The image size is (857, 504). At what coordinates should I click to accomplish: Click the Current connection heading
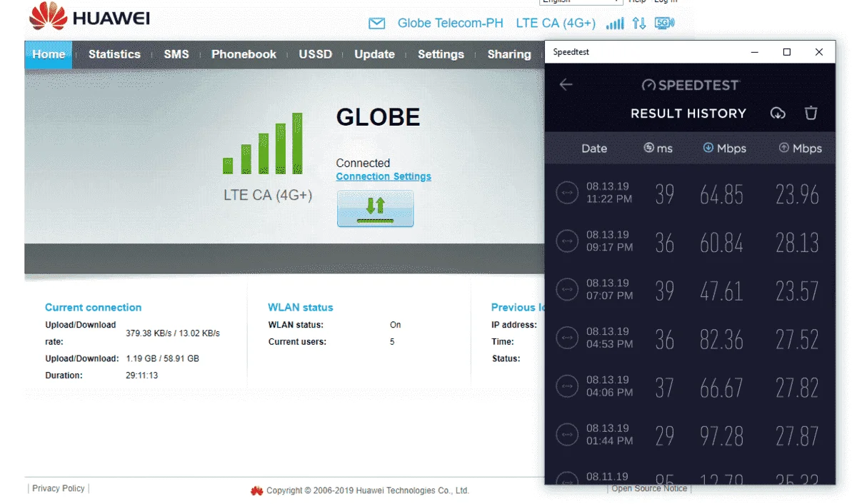tap(93, 308)
